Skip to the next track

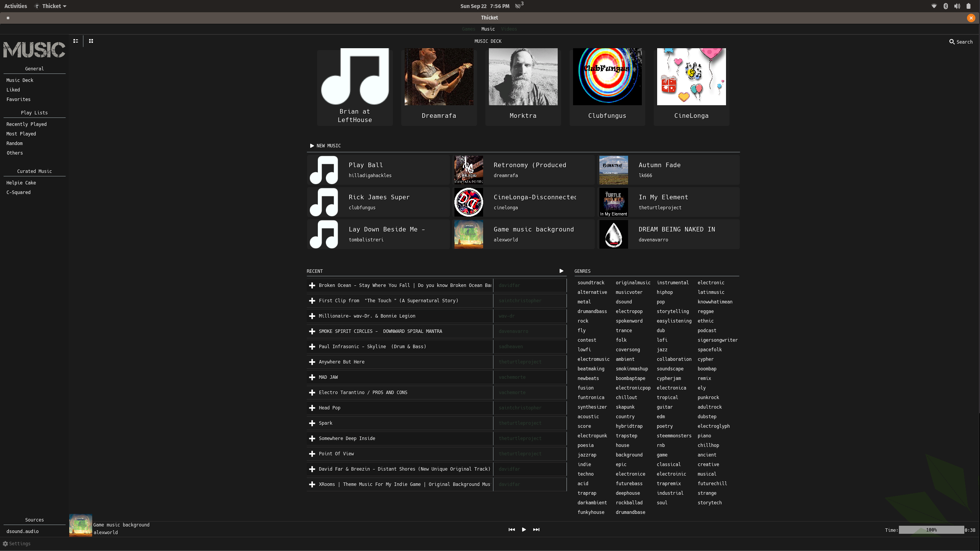coord(536,530)
